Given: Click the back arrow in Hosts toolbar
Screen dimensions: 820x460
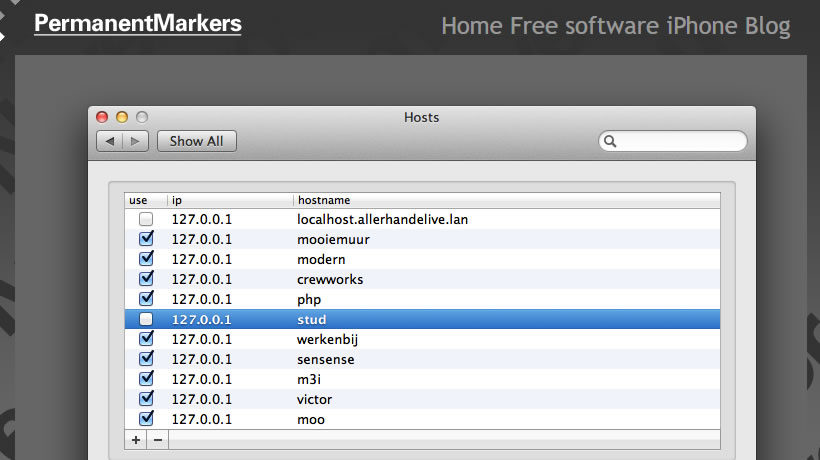Looking at the screenshot, I should click(x=110, y=142).
